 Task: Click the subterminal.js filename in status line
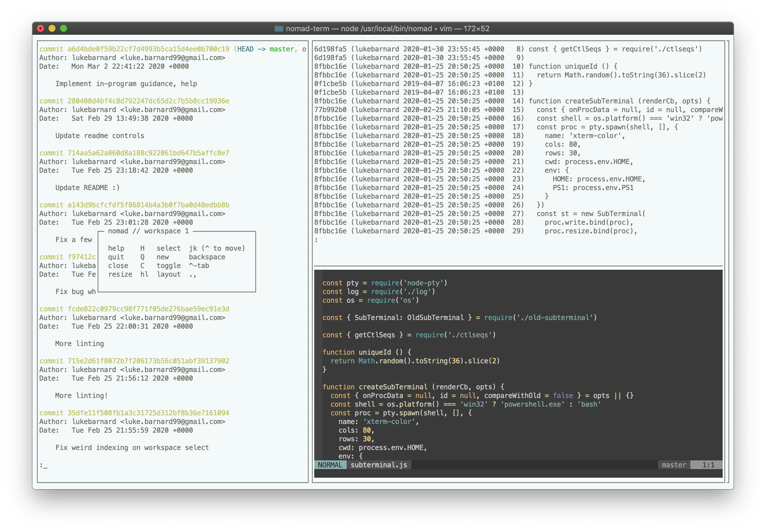[378, 465]
